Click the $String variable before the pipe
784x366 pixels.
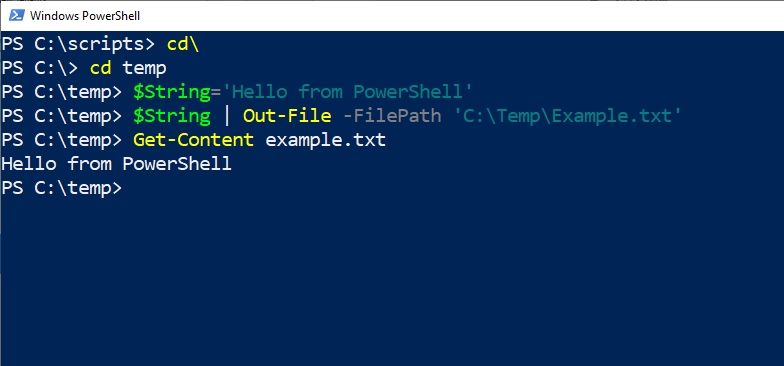tap(172, 116)
